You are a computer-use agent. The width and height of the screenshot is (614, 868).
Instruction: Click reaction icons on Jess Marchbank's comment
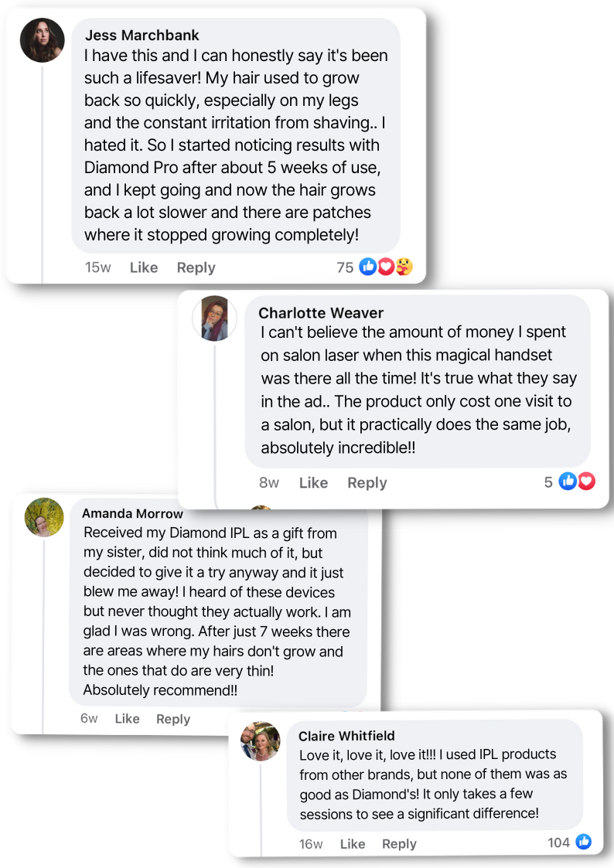[386, 267]
